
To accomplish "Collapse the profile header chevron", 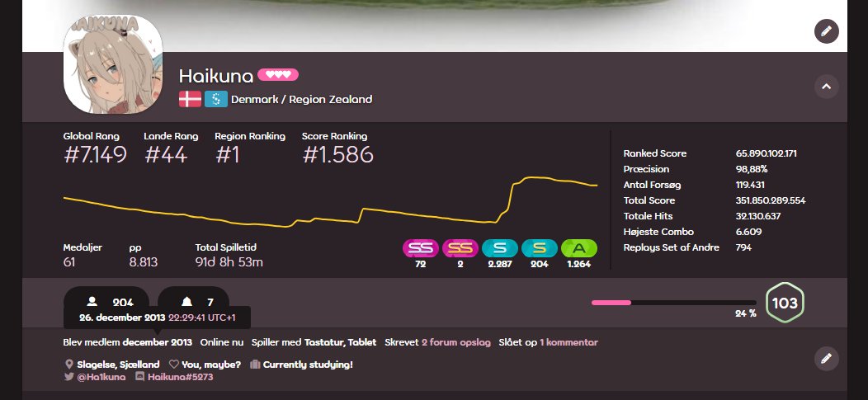I will click(x=826, y=87).
